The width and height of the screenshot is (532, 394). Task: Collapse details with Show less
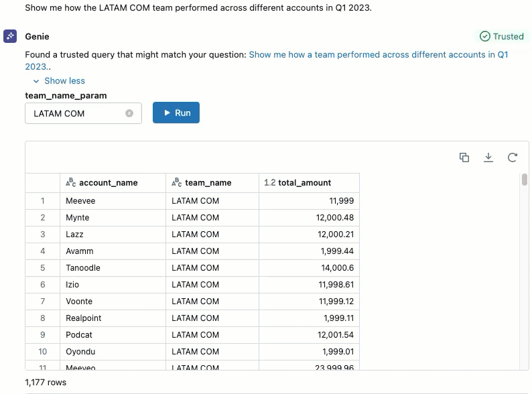[60, 81]
